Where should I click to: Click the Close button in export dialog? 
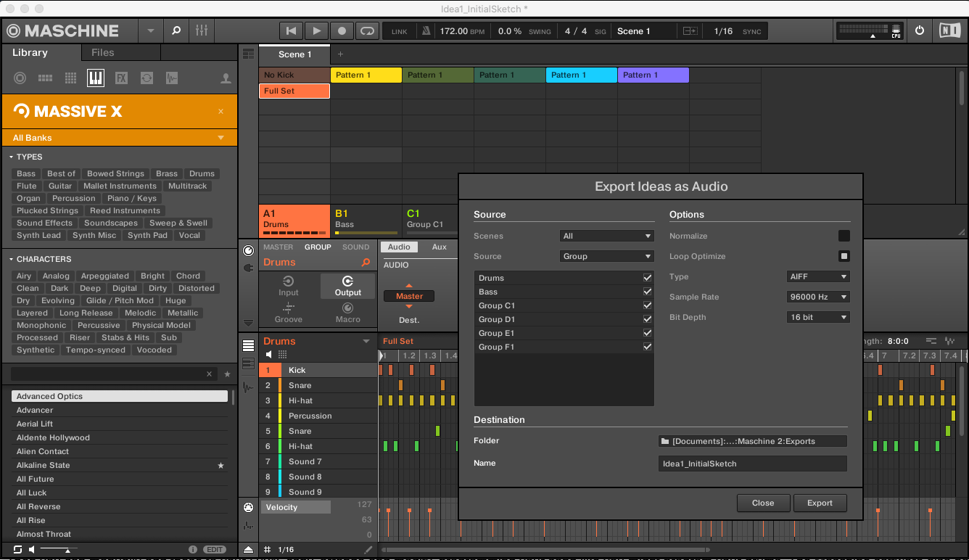(763, 503)
